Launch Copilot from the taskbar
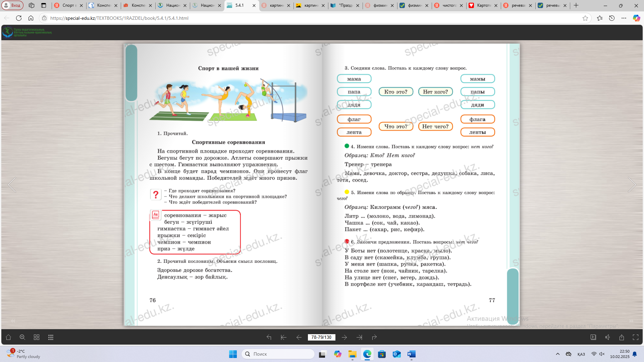644x362 pixels. 337,354
